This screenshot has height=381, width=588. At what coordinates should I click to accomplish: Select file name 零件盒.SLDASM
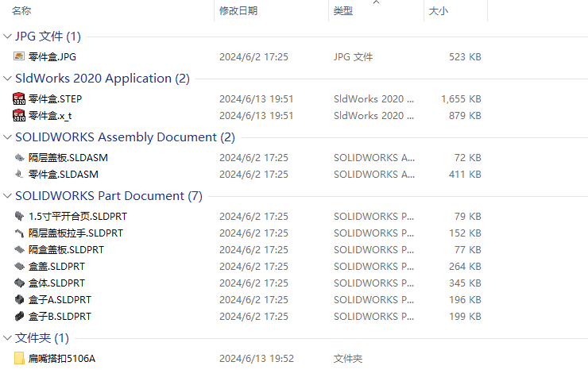[x=64, y=174]
